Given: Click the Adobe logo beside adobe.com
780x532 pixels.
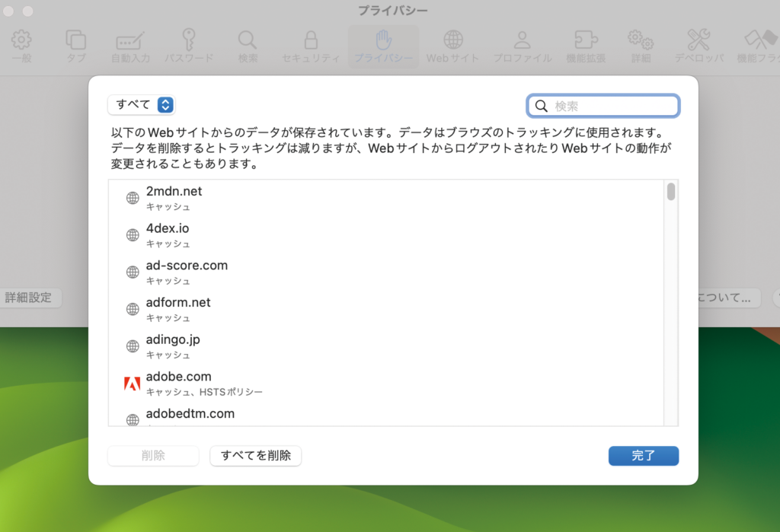Looking at the screenshot, I should pyautogui.click(x=132, y=384).
